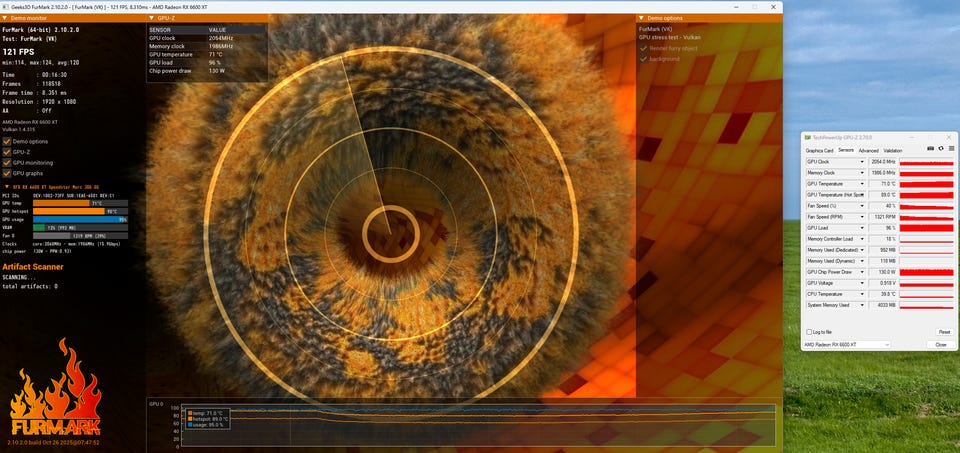960x453 pixels.
Task: Toggle the GPU monitoring checkbox
Action: 7,163
